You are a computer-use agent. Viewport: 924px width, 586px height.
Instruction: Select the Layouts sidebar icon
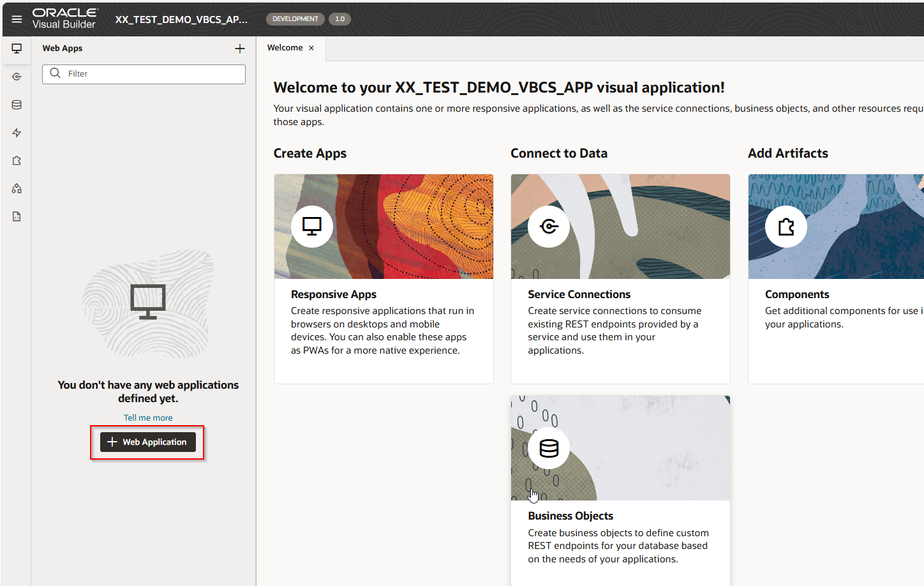[16, 188]
